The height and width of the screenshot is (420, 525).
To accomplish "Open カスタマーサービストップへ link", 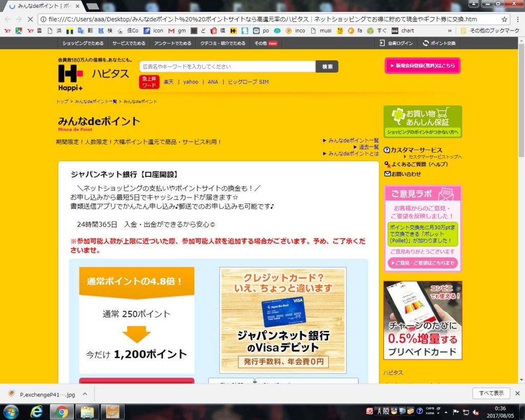I will tap(435, 157).
